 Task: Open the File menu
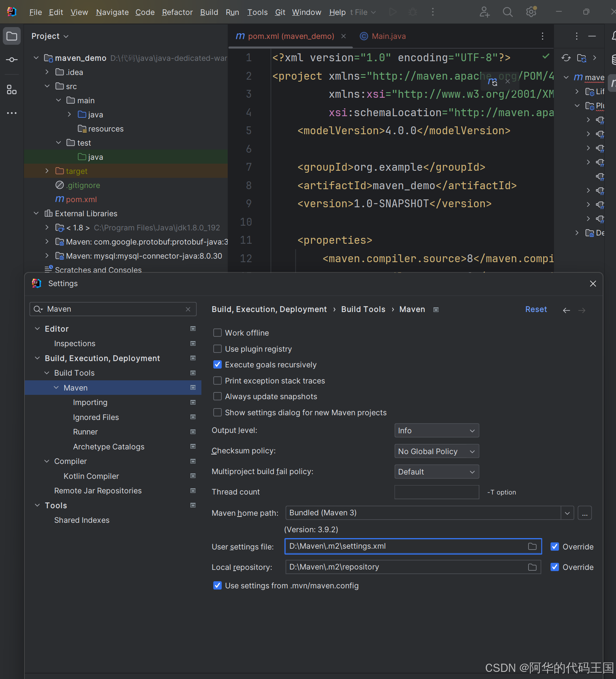tap(36, 12)
